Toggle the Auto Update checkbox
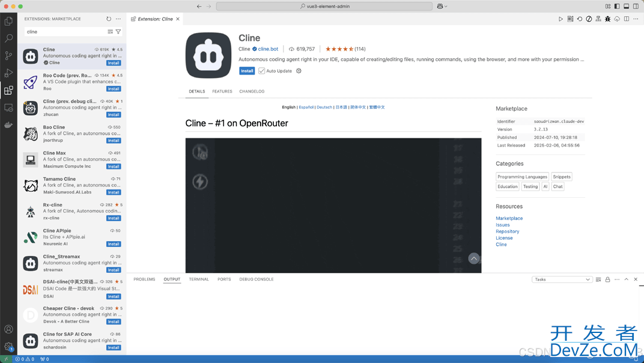Image resolution: width=644 pixels, height=363 pixels. 262,71
